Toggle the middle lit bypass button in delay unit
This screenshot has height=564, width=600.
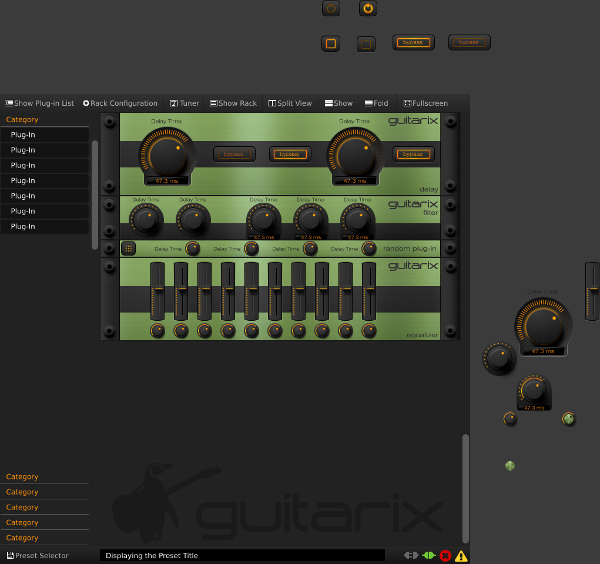290,154
